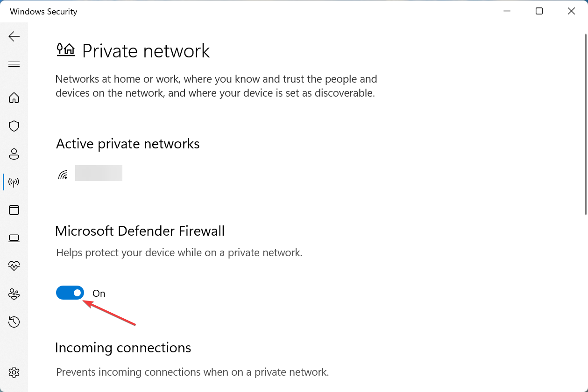Open the hamburger navigation menu
The width and height of the screenshot is (588, 392).
coord(14,64)
